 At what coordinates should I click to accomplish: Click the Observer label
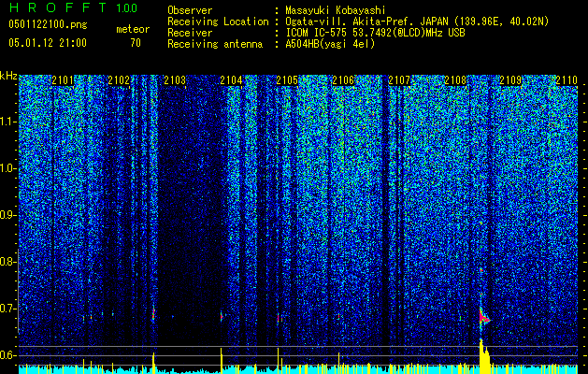pyautogui.click(x=190, y=10)
